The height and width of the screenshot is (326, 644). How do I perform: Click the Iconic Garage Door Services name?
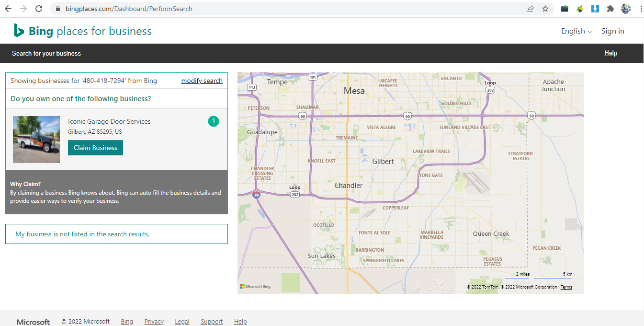(x=109, y=121)
